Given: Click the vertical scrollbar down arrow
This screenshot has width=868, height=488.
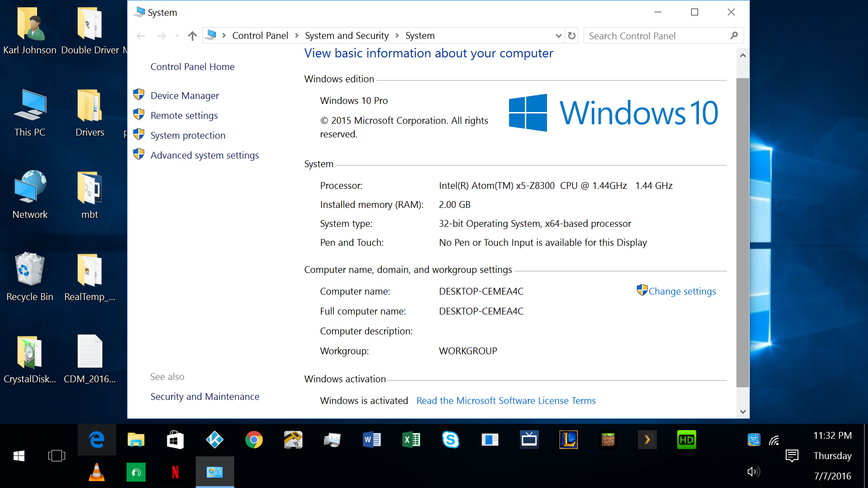Looking at the screenshot, I should 743,412.
